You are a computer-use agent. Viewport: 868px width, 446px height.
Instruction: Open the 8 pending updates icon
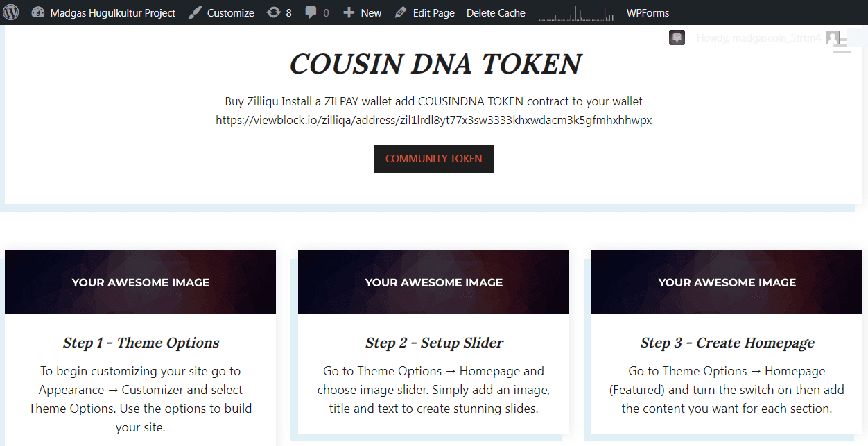pyautogui.click(x=274, y=12)
